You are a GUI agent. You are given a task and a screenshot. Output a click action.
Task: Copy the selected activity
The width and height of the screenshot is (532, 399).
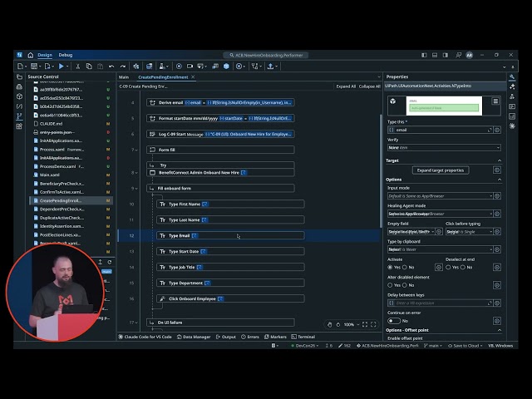click(x=89, y=66)
